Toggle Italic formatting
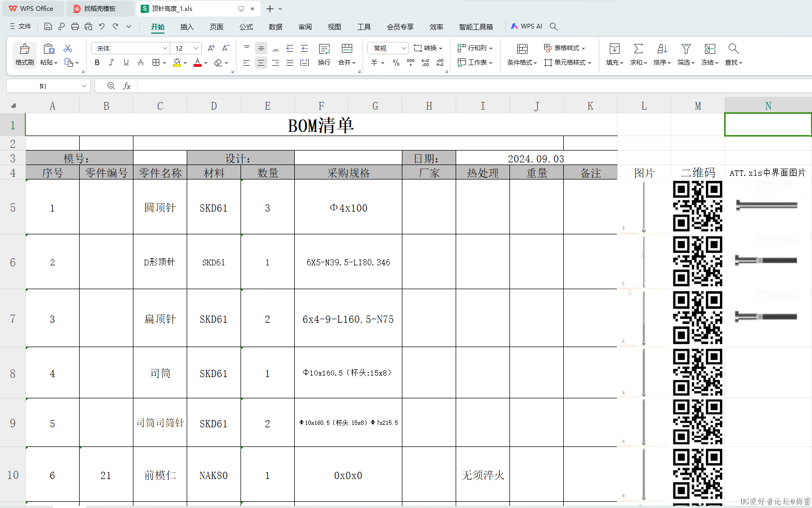The width and height of the screenshot is (812, 508). coord(112,63)
